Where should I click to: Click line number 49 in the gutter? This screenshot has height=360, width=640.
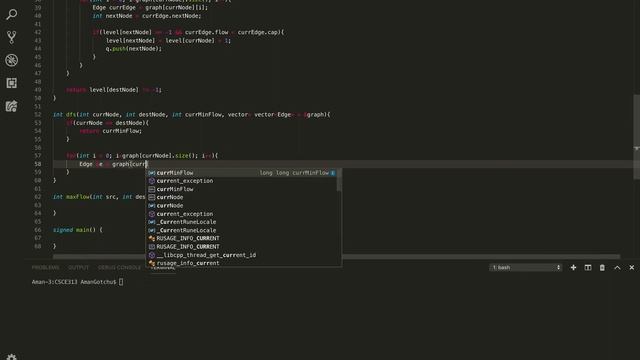[38, 90]
